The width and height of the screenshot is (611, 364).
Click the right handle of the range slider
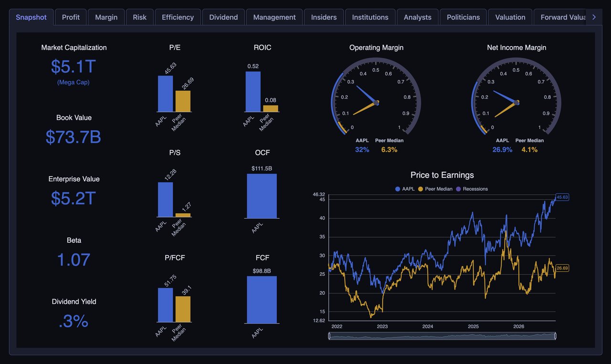pyautogui.click(x=556, y=336)
